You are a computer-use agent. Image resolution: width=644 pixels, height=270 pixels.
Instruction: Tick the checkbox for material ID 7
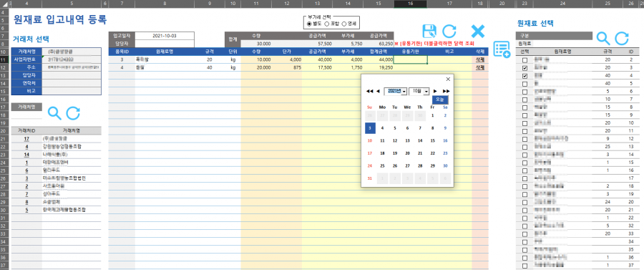[x=525, y=100]
